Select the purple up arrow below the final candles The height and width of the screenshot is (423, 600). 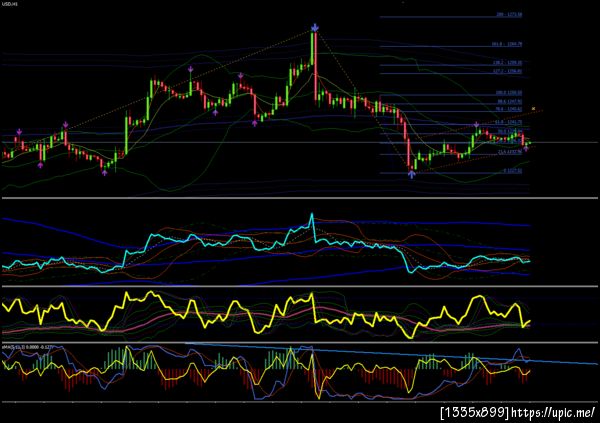pos(526,149)
